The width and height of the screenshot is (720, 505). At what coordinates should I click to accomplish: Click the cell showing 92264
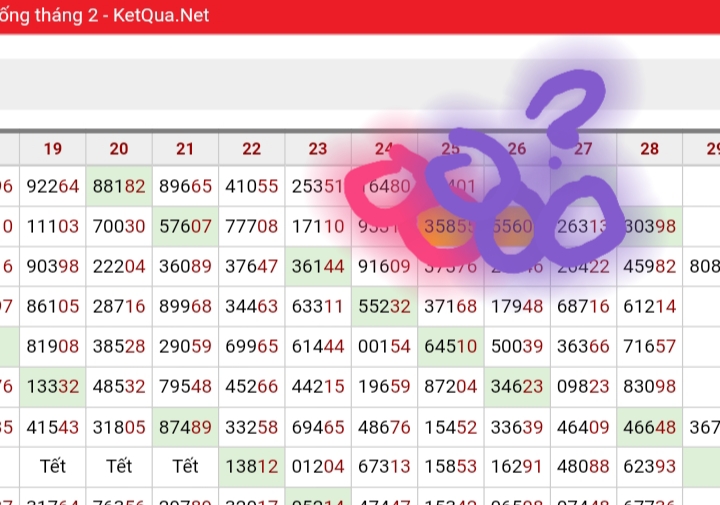coord(53,186)
